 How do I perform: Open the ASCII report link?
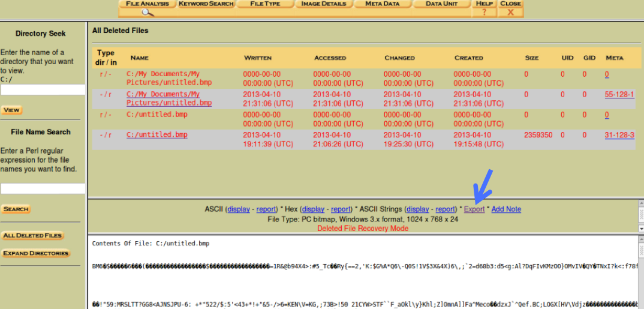click(266, 209)
